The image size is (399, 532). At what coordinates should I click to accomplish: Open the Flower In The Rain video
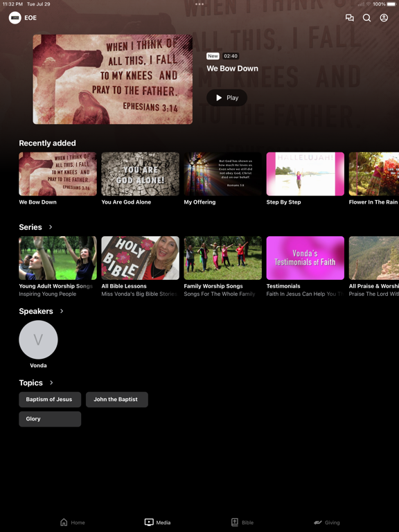[374, 174]
